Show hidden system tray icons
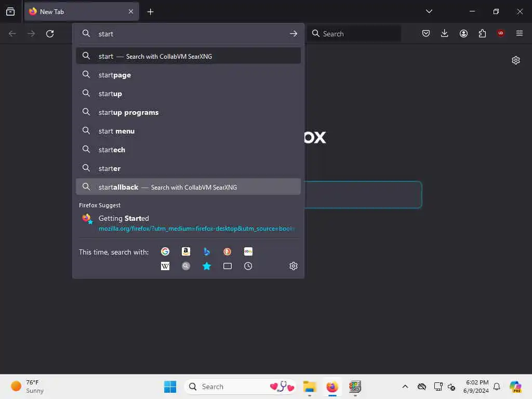This screenshot has width=532, height=399. point(405,387)
